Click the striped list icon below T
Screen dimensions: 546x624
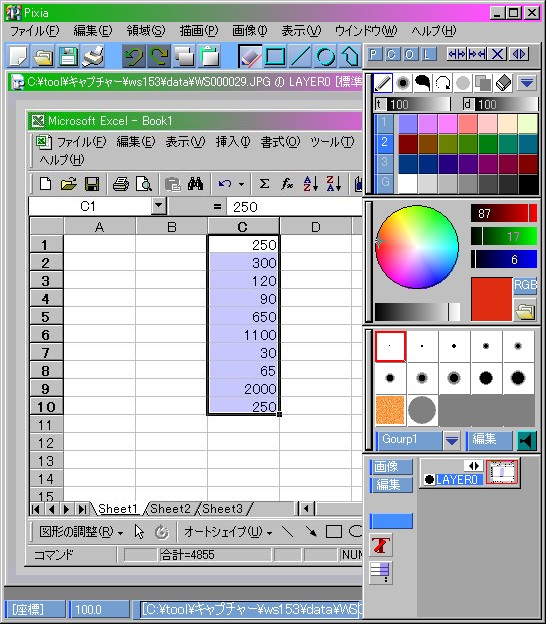[x=381, y=573]
